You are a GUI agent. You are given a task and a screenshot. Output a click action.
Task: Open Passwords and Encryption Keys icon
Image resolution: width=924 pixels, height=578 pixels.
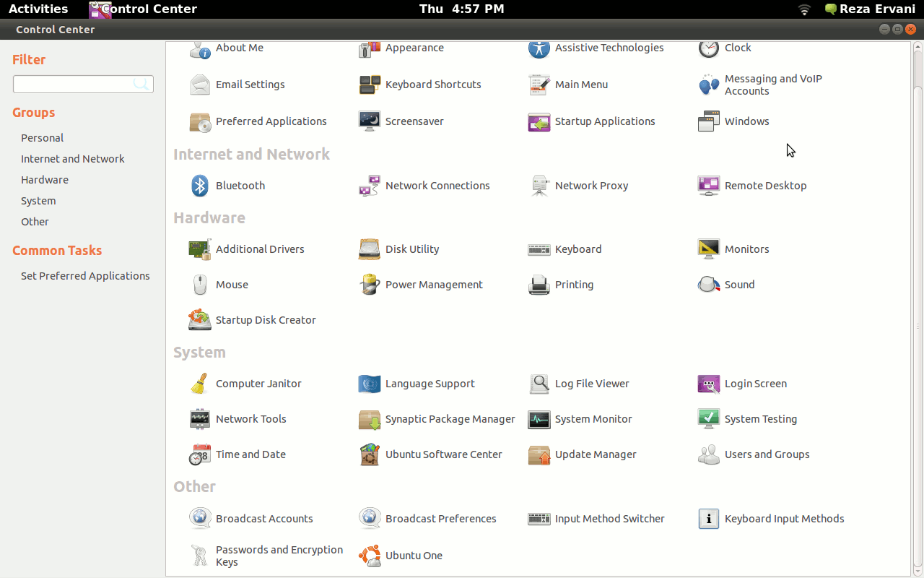pos(200,556)
